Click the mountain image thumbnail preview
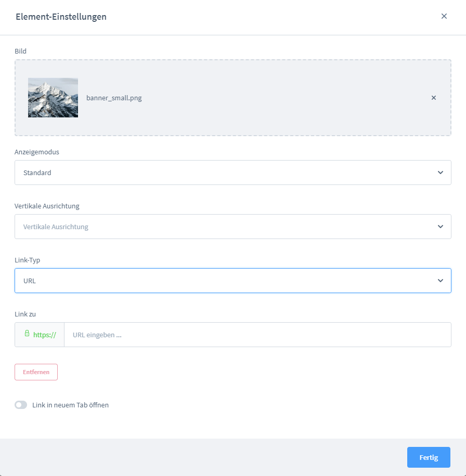The height and width of the screenshot is (476, 466). point(53,98)
